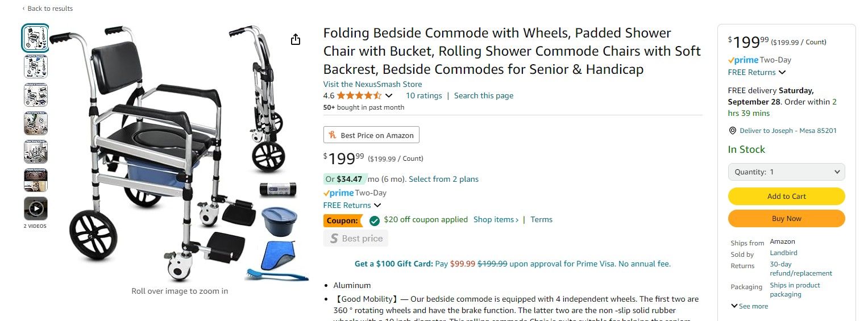Open the Quantity dropdown

point(786,172)
